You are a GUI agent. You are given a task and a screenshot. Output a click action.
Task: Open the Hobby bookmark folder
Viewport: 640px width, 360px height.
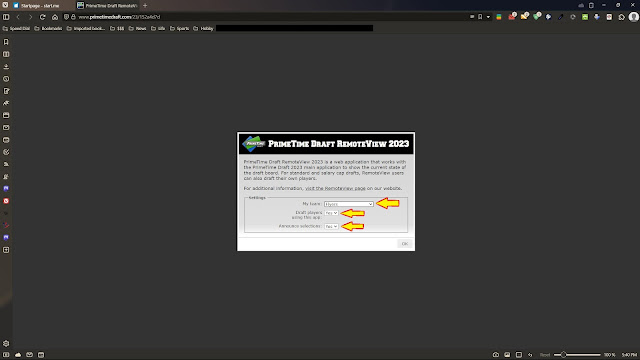click(203, 29)
